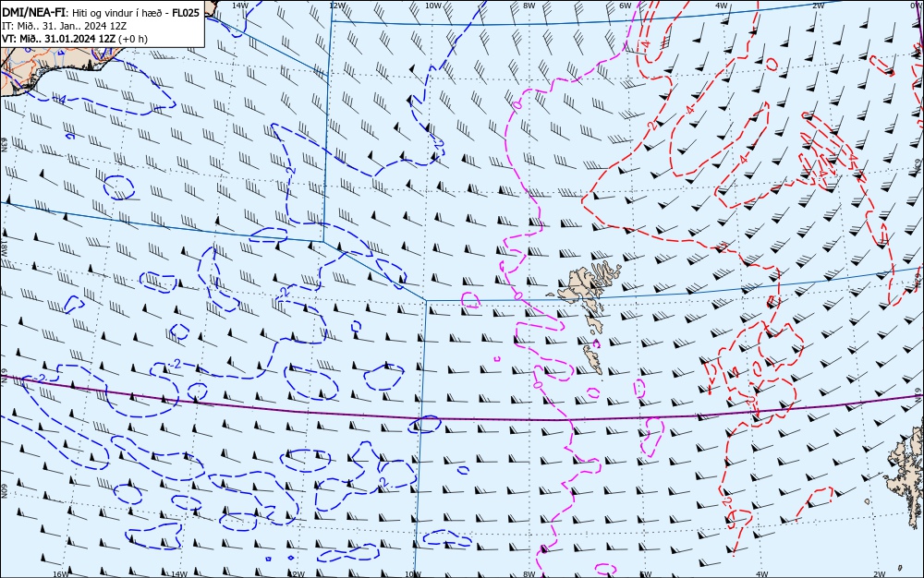Click the IT issue time line 'Mið.. 31. Jan.. 2024 12Z'
924x578 pixels.
(x=64, y=26)
